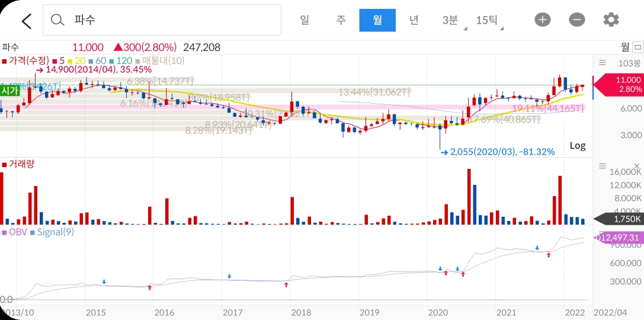The image size is (644, 320).
Task: Toggle the 20 moving average legend
Action: click(x=76, y=61)
